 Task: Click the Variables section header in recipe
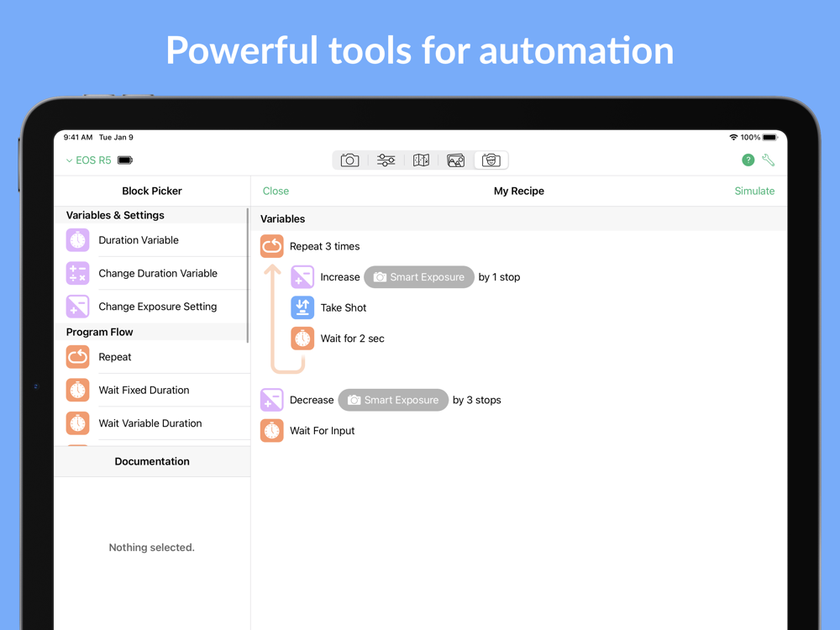[x=518, y=219]
